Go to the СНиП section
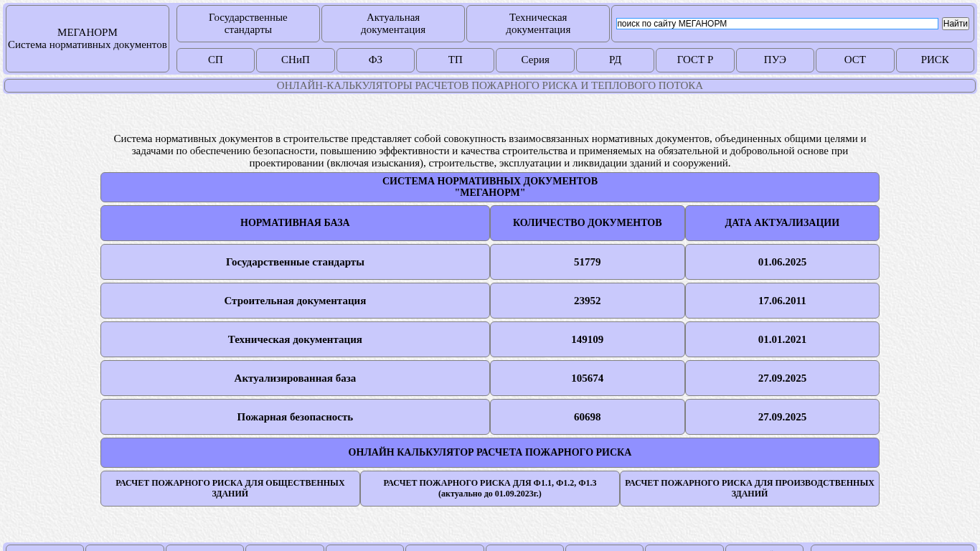 (296, 60)
